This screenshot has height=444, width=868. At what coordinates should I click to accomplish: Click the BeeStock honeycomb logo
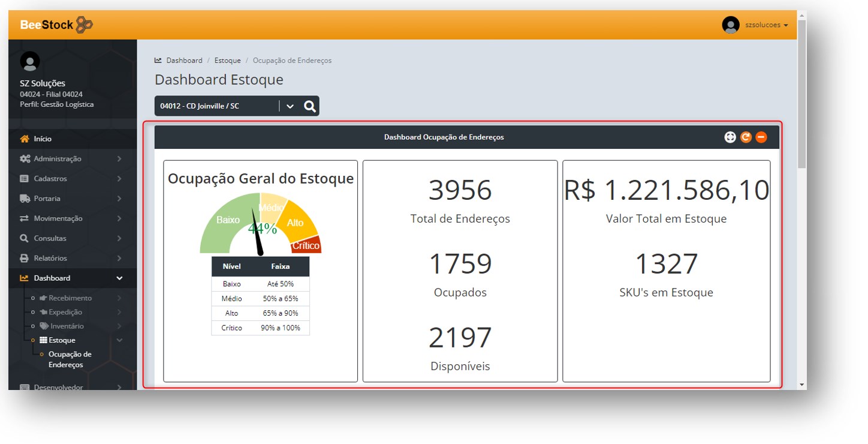[85, 25]
